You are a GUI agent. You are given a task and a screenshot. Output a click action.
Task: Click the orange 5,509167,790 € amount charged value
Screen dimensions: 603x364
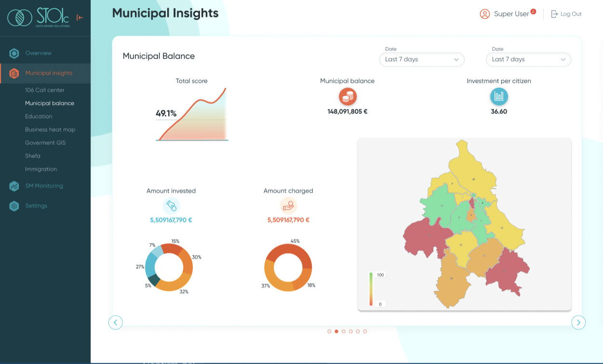click(x=288, y=220)
